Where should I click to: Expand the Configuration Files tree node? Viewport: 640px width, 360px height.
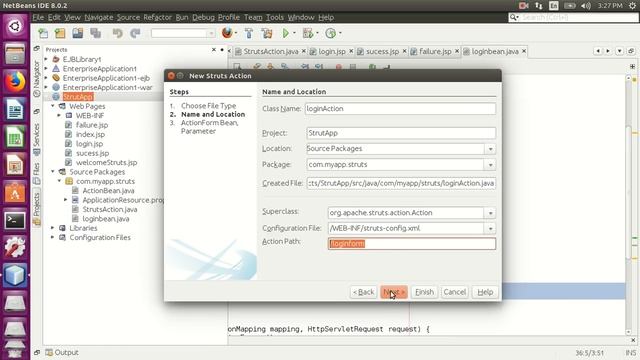click(53, 237)
